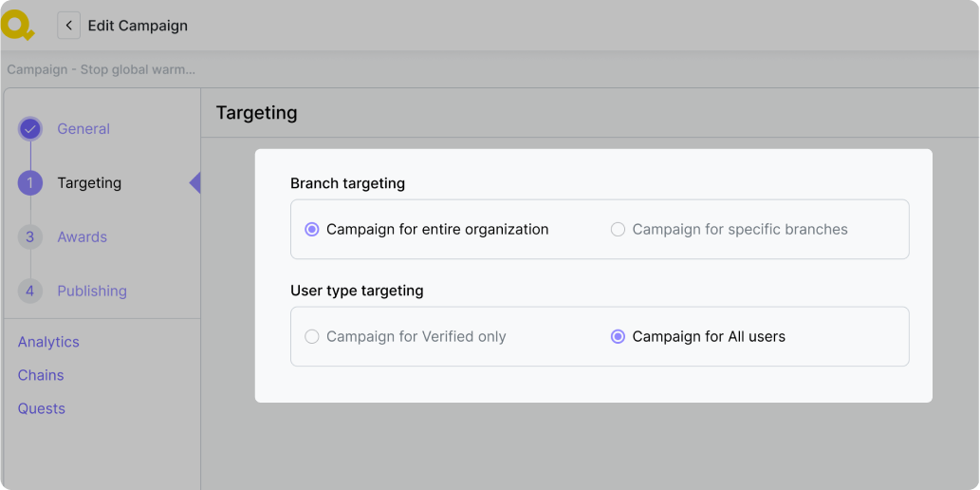
Task: Open the Chains link
Action: tap(41, 375)
